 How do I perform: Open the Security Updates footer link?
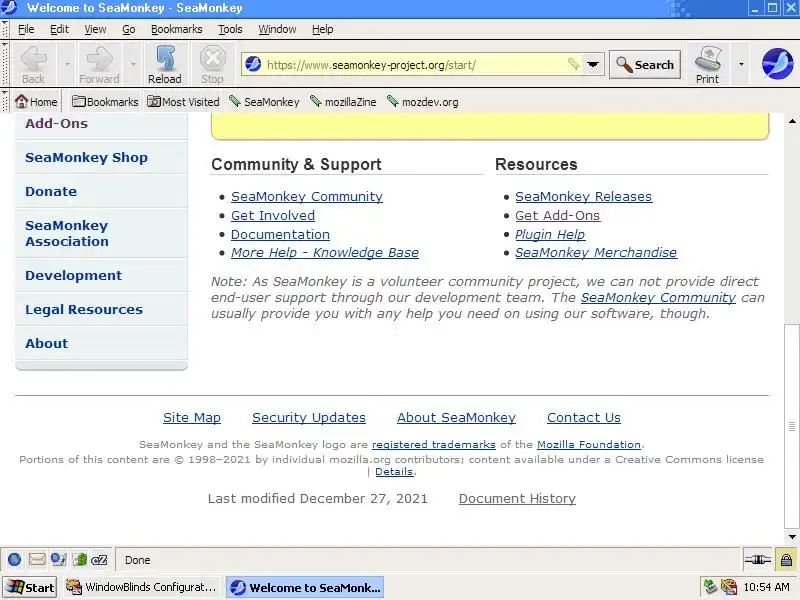309,417
